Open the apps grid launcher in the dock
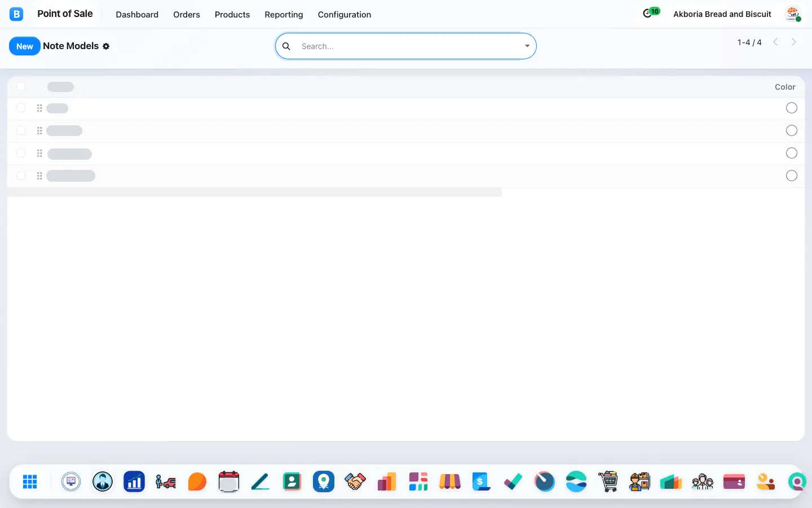The height and width of the screenshot is (508, 812). [30, 481]
